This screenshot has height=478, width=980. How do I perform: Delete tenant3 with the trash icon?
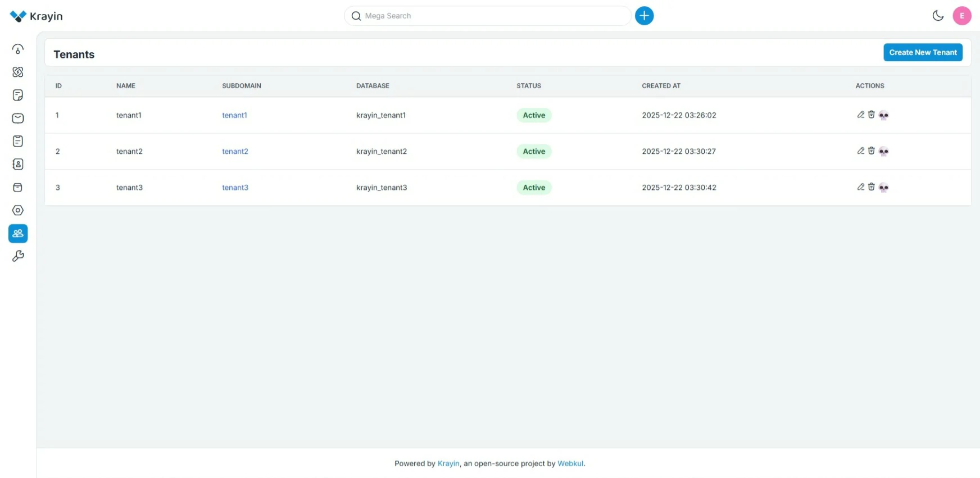[x=872, y=186]
